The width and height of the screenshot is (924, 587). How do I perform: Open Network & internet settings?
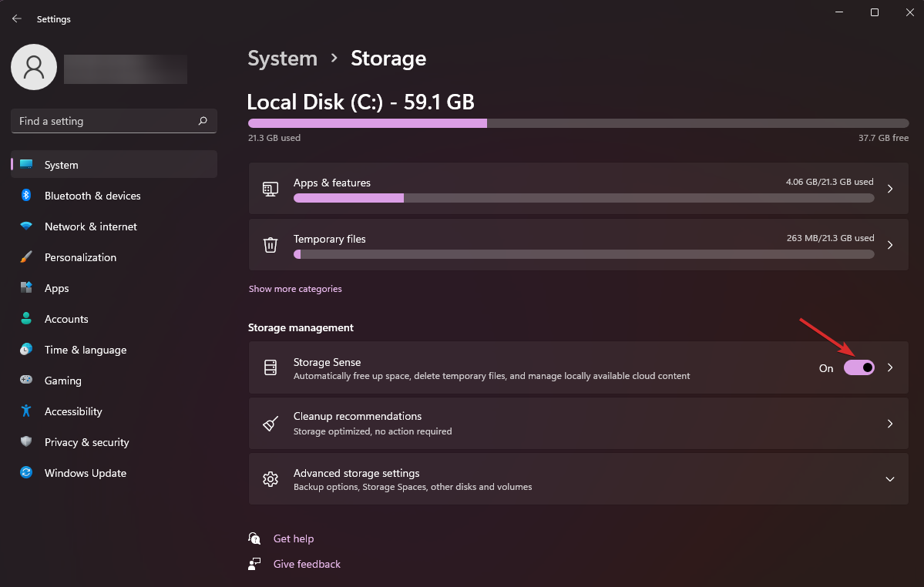click(x=114, y=226)
